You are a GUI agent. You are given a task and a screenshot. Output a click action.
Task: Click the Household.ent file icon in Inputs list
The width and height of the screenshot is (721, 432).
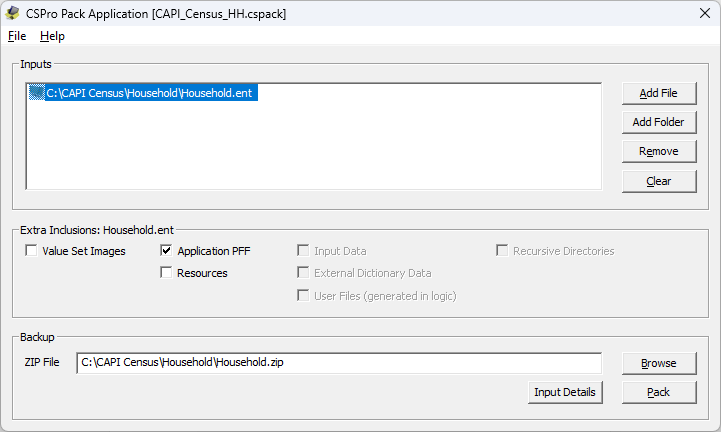coord(36,93)
